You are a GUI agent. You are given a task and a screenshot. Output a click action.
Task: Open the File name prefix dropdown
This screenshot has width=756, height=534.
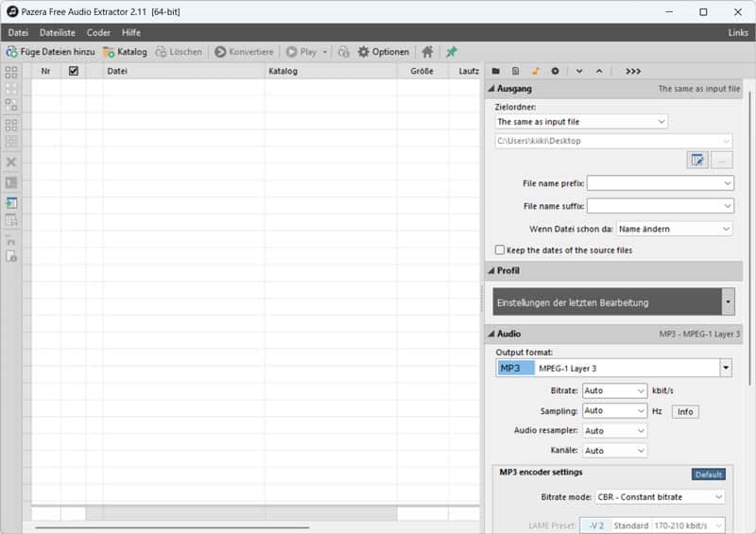728,183
